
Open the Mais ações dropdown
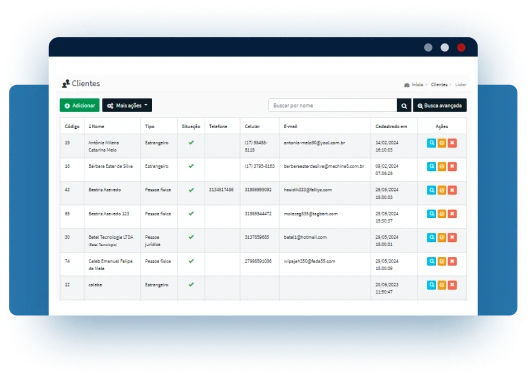(x=127, y=105)
